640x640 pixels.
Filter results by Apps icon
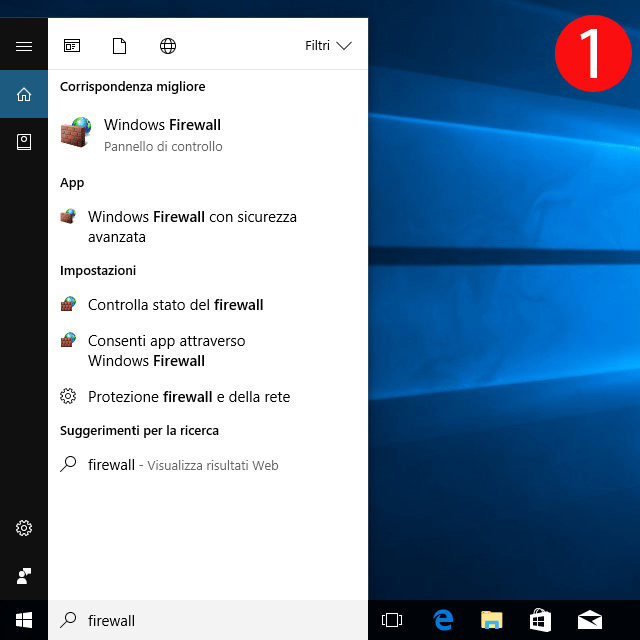tap(72, 46)
